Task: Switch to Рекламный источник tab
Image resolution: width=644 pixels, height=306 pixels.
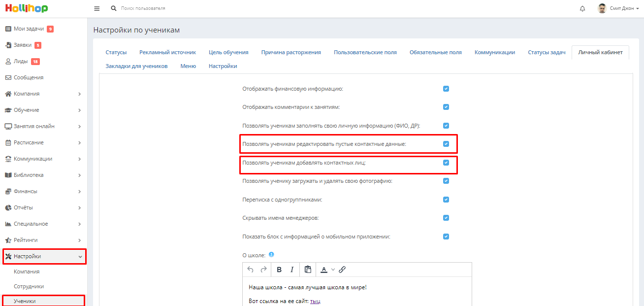Action: coord(167,52)
